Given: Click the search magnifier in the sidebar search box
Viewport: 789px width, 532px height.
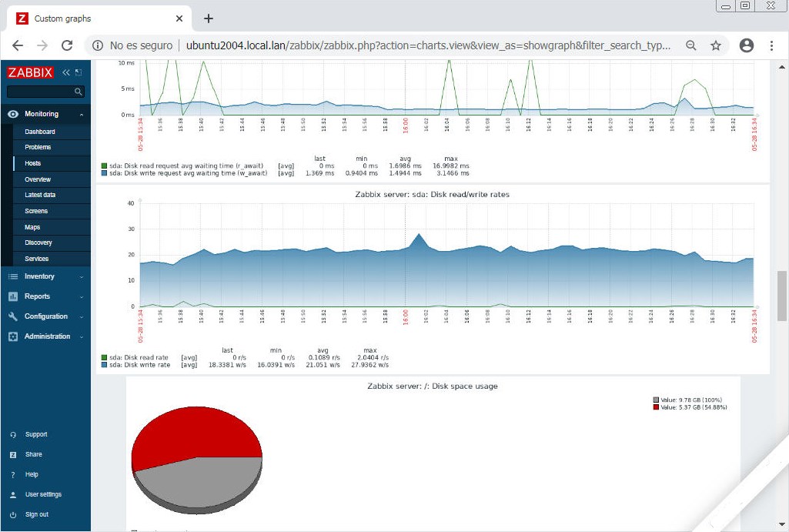Looking at the screenshot, I should point(78,92).
